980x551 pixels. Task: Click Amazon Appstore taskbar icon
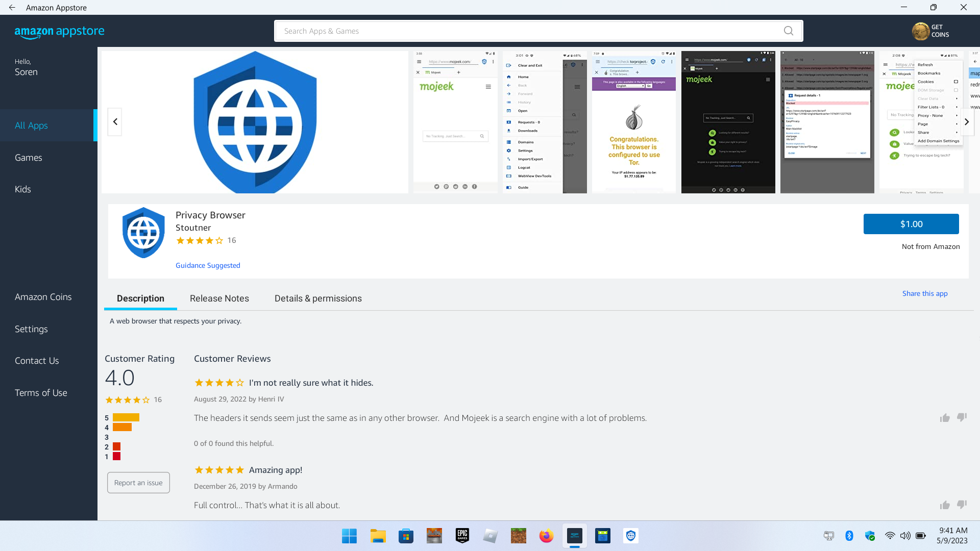tap(575, 536)
